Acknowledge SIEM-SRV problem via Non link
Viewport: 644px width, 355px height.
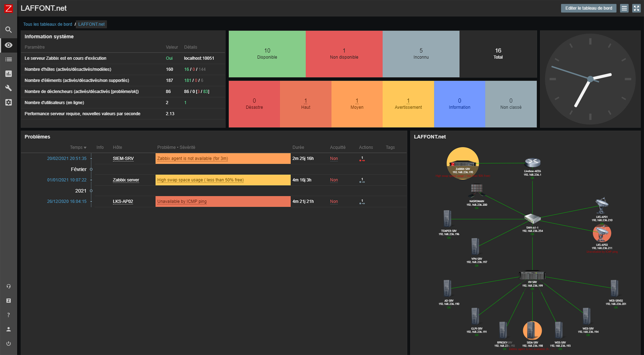click(x=334, y=158)
